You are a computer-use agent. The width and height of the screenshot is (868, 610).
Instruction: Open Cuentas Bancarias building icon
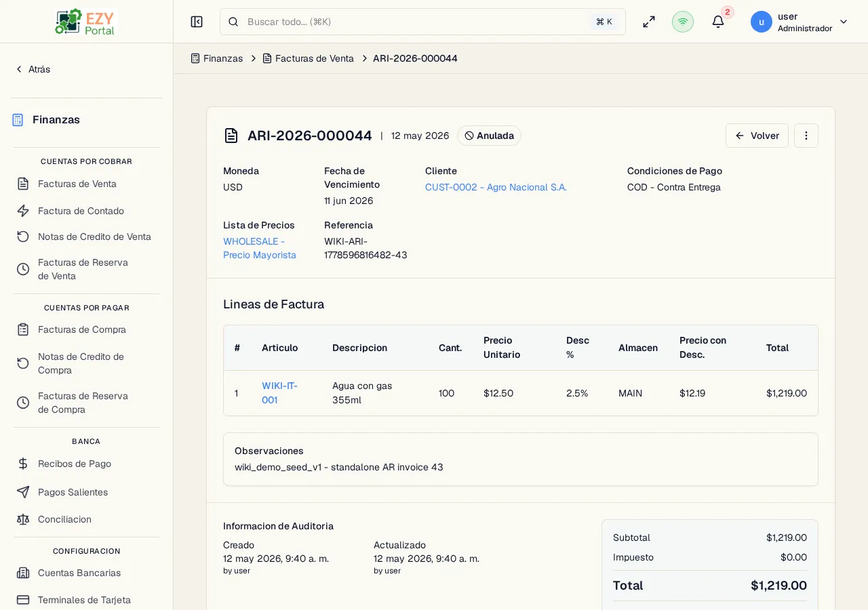pyautogui.click(x=23, y=573)
